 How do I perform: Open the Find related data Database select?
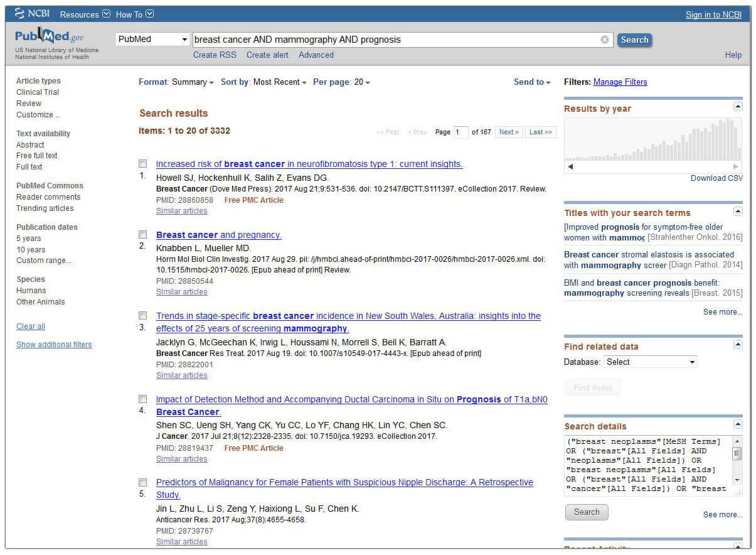coord(650,362)
